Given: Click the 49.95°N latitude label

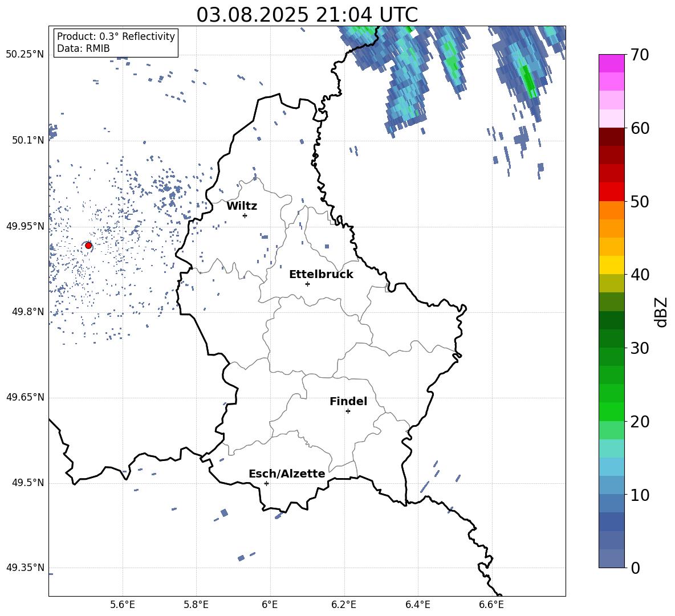Looking at the screenshot, I should 25,226.
